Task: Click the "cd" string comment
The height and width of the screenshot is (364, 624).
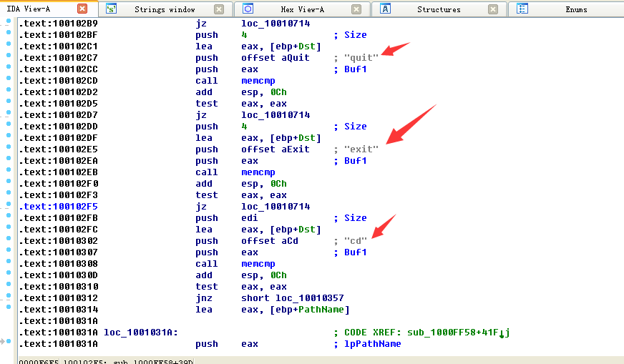Action: click(x=356, y=241)
